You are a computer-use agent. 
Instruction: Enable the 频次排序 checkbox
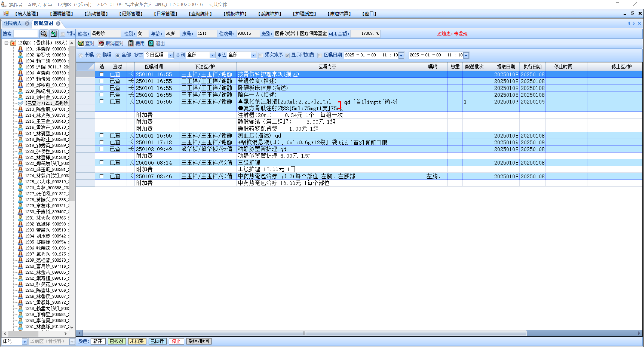261,55
